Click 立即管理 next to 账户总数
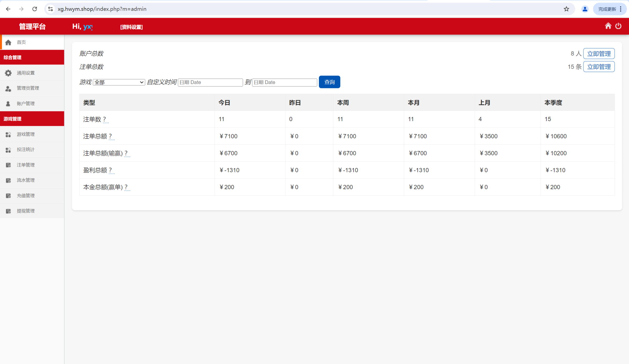Viewport: 629px width, 364px height. pyautogui.click(x=599, y=54)
